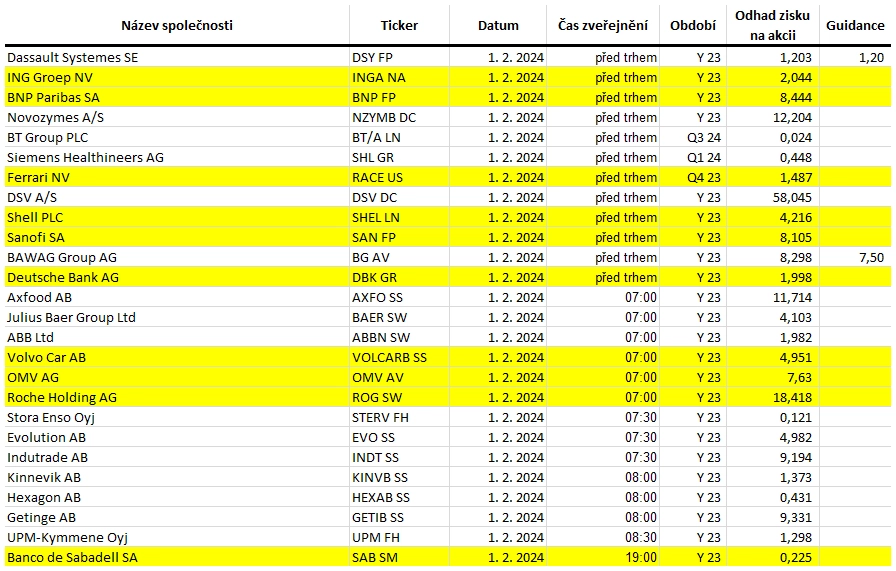This screenshot has height=571, width=896.
Task: Click the 'INGA NA' ticker cell
Action: tap(399, 77)
